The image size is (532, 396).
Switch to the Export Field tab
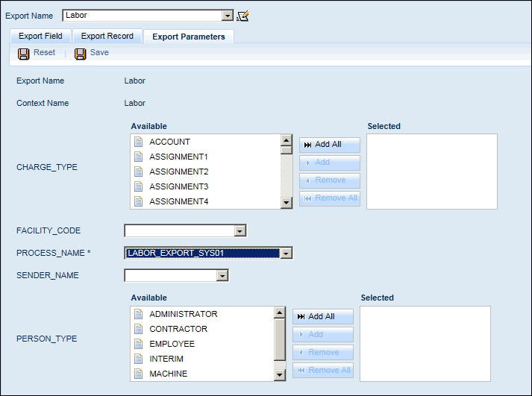point(40,36)
